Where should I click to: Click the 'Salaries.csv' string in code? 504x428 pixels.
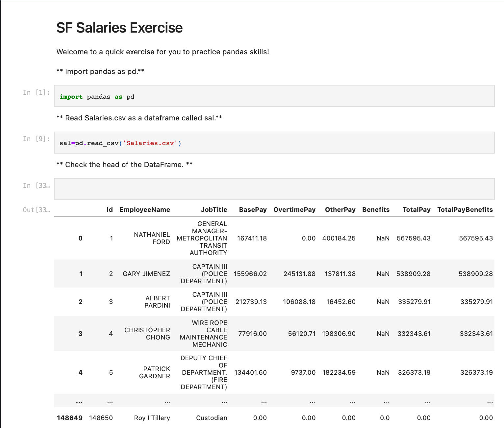[x=150, y=143]
